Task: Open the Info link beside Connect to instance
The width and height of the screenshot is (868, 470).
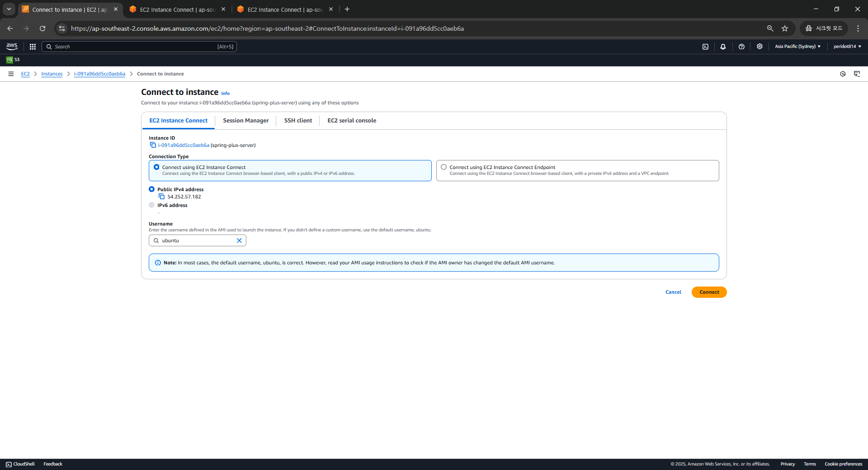Action: coord(225,94)
